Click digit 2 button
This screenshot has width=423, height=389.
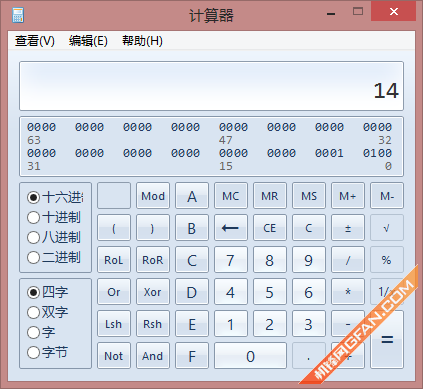[x=270, y=324]
